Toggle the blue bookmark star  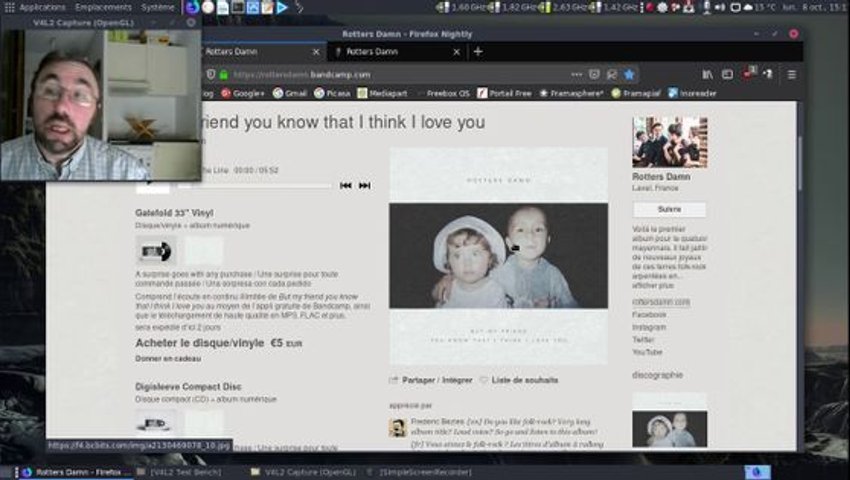point(629,74)
